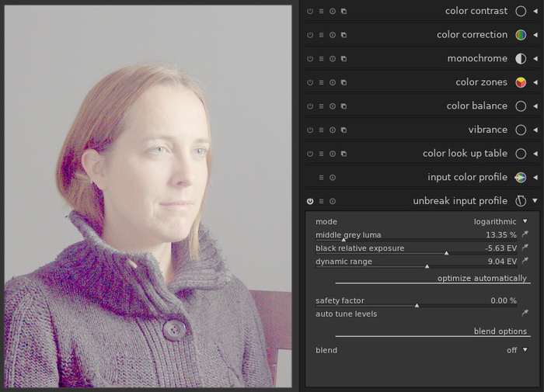Image resolution: width=544 pixels, height=392 pixels.
Task: Expand the color look up table module
Action: 535,154
